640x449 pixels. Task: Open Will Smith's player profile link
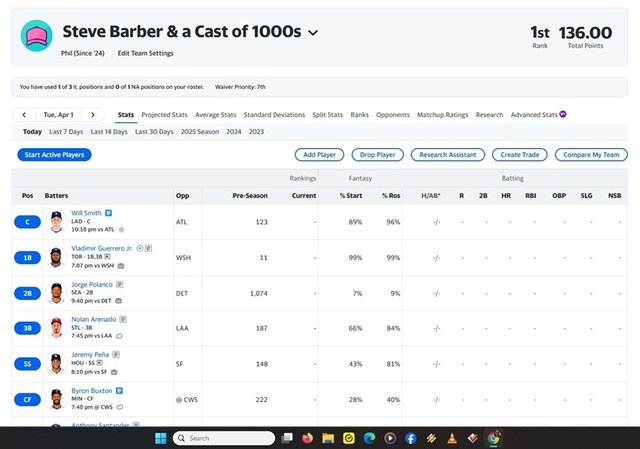pos(86,213)
